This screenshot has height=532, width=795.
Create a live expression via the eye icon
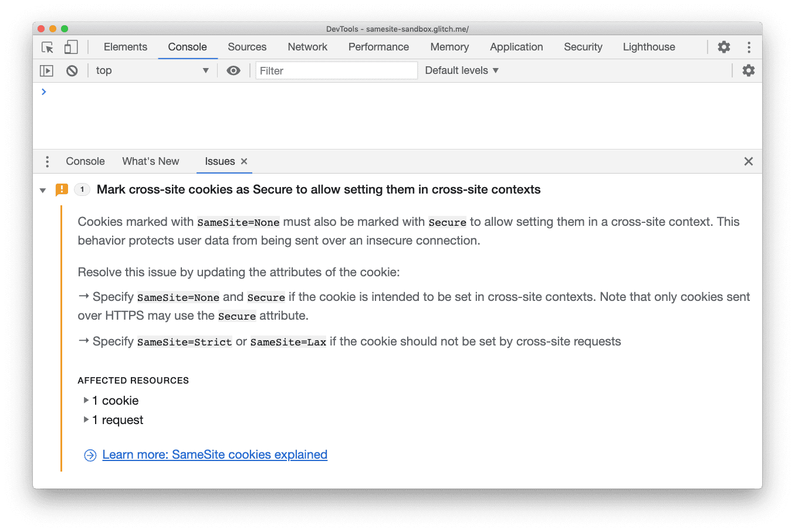point(233,70)
